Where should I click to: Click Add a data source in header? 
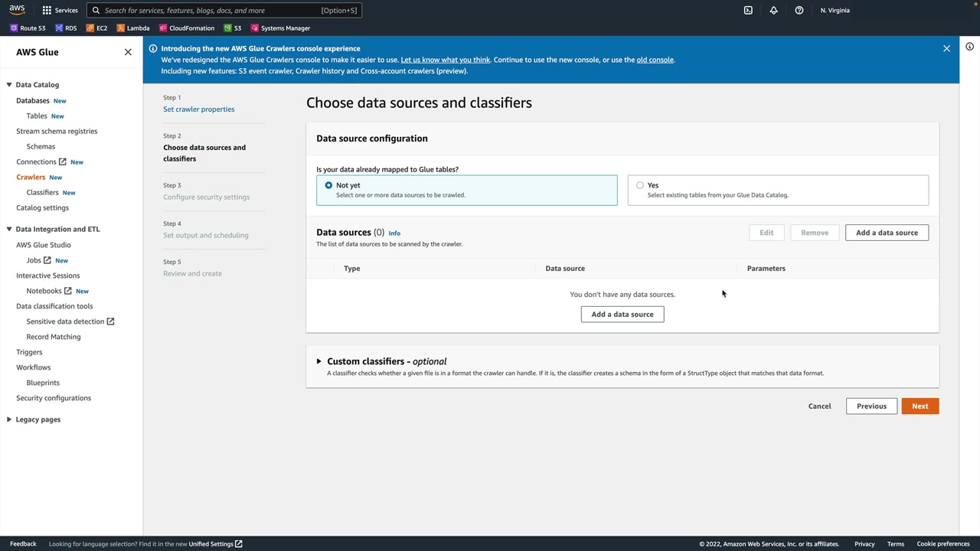pyautogui.click(x=887, y=233)
